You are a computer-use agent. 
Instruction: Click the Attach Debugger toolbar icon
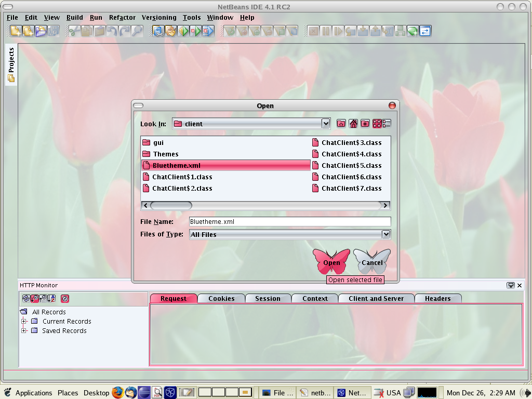[x=208, y=31]
